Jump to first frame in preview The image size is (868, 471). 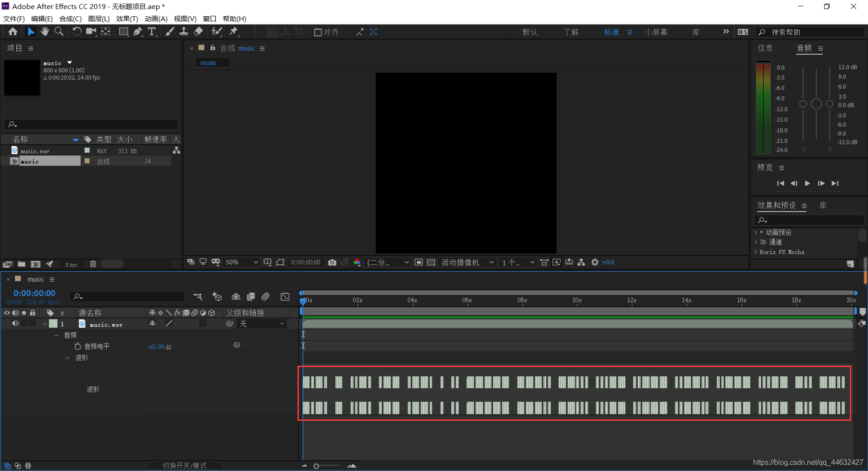780,183
